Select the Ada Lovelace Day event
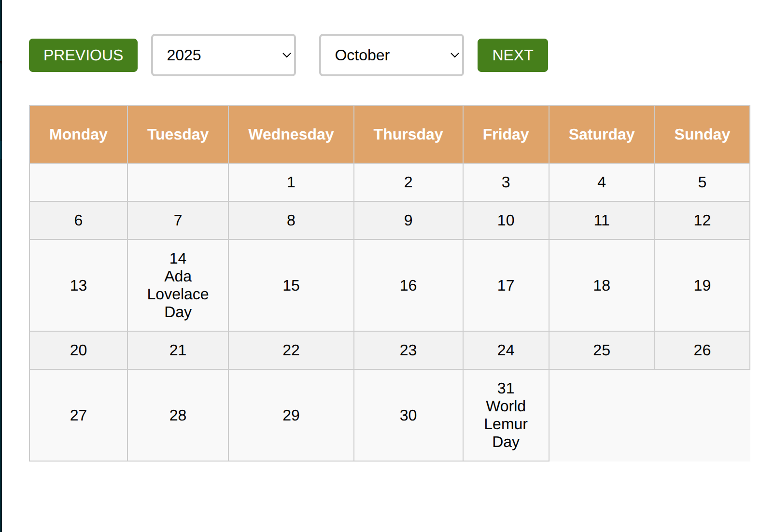The width and height of the screenshot is (775, 532). click(177, 285)
